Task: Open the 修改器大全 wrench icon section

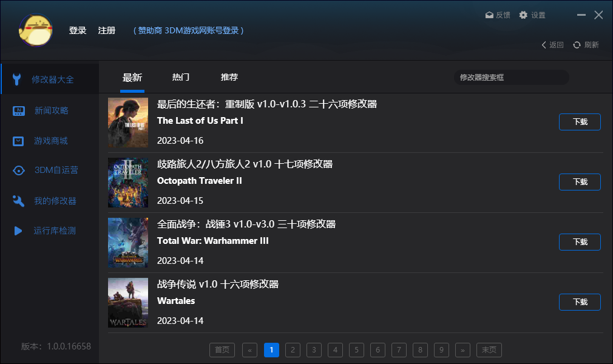Action: coord(16,79)
